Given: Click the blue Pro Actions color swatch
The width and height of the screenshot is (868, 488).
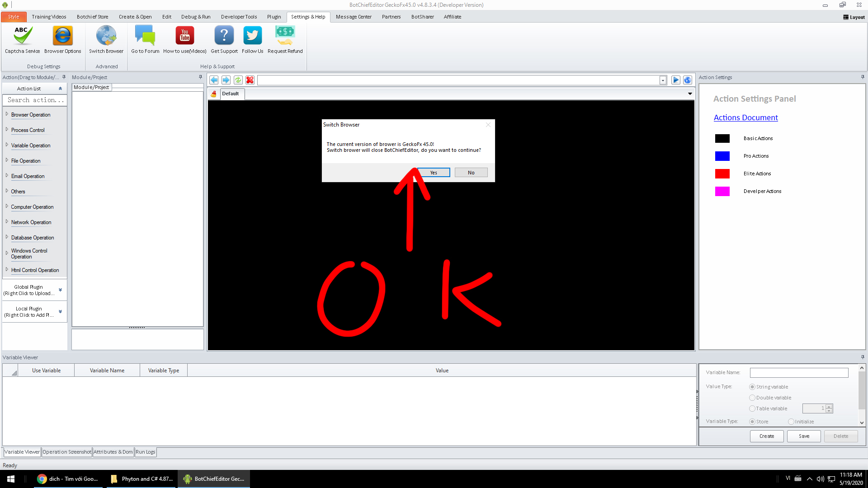Looking at the screenshot, I should click(x=722, y=156).
